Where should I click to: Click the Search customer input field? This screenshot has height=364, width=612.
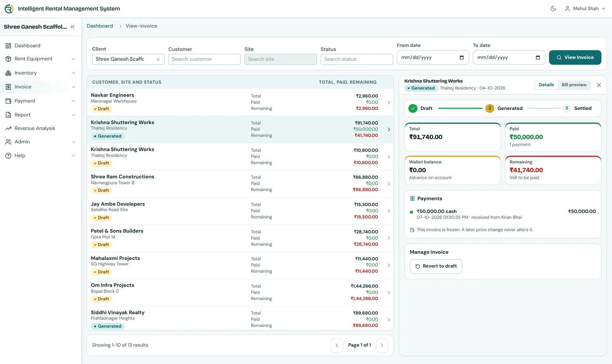[204, 59]
